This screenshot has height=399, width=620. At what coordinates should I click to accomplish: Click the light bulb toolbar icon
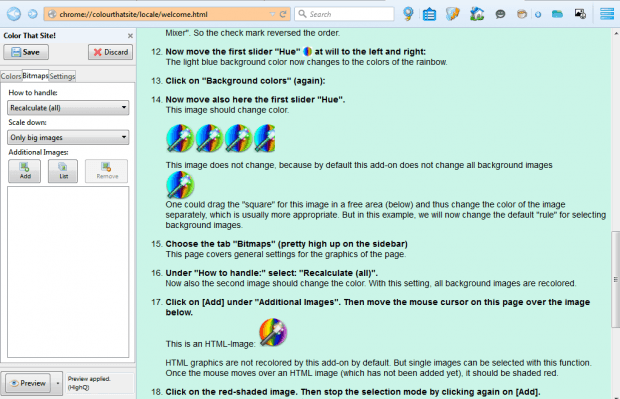[x=408, y=14]
